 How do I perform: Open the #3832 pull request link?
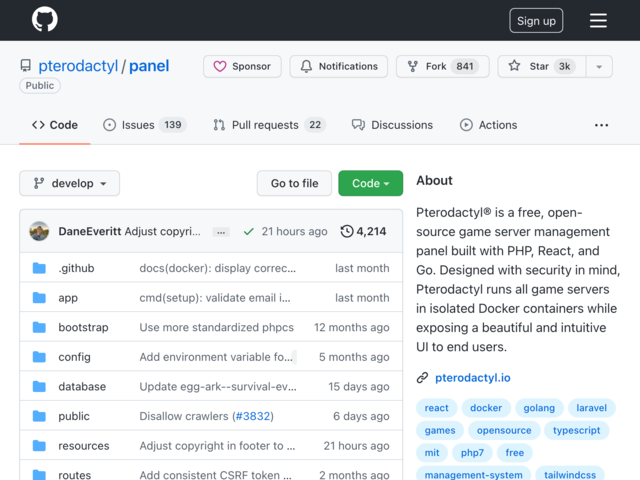click(253, 416)
